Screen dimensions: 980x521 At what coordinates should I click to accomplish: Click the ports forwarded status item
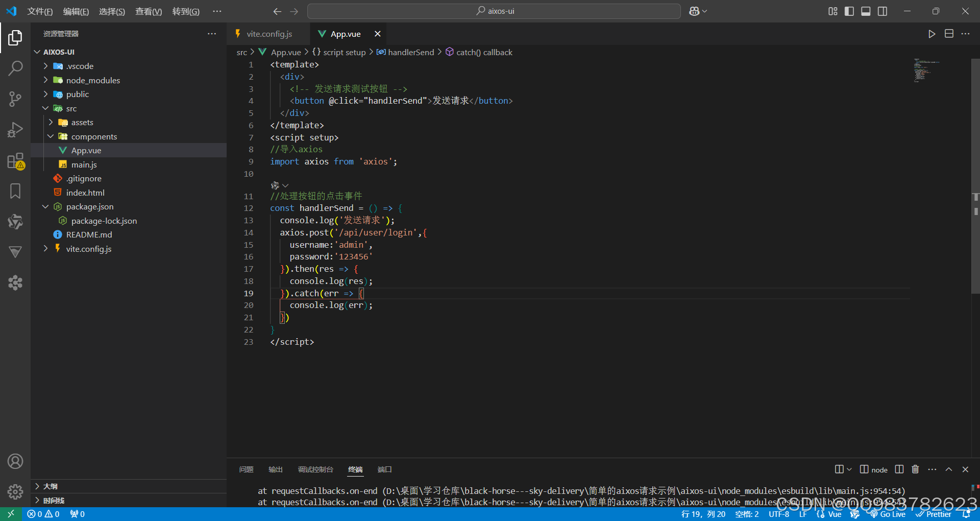78,514
